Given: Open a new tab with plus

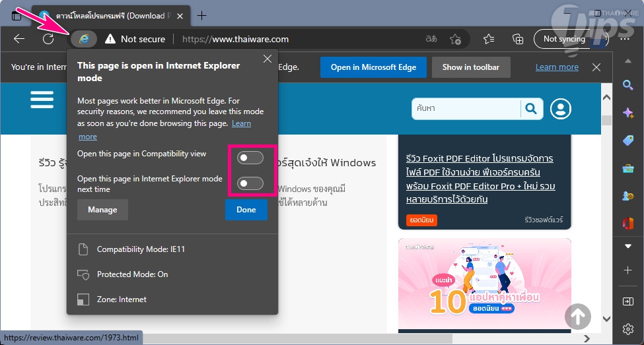Looking at the screenshot, I should 201,16.
